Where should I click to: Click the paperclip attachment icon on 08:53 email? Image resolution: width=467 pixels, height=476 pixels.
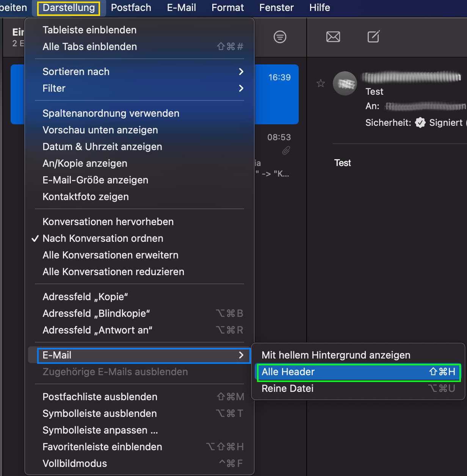pyautogui.click(x=286, y=150)
